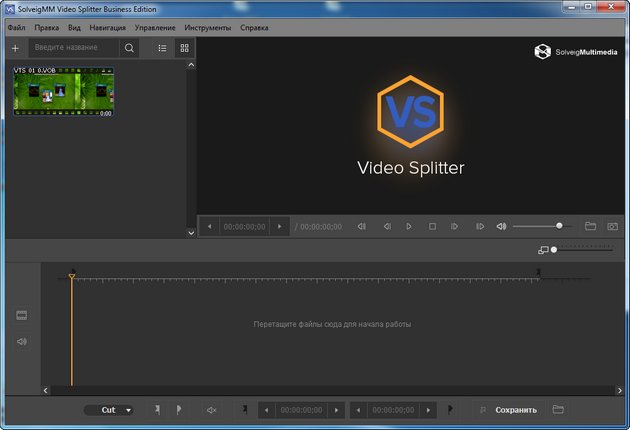Screen dimensions: 630x430
Task: Click the magnifier search icon
Action: pyautogui.click(x=129, y=48)
